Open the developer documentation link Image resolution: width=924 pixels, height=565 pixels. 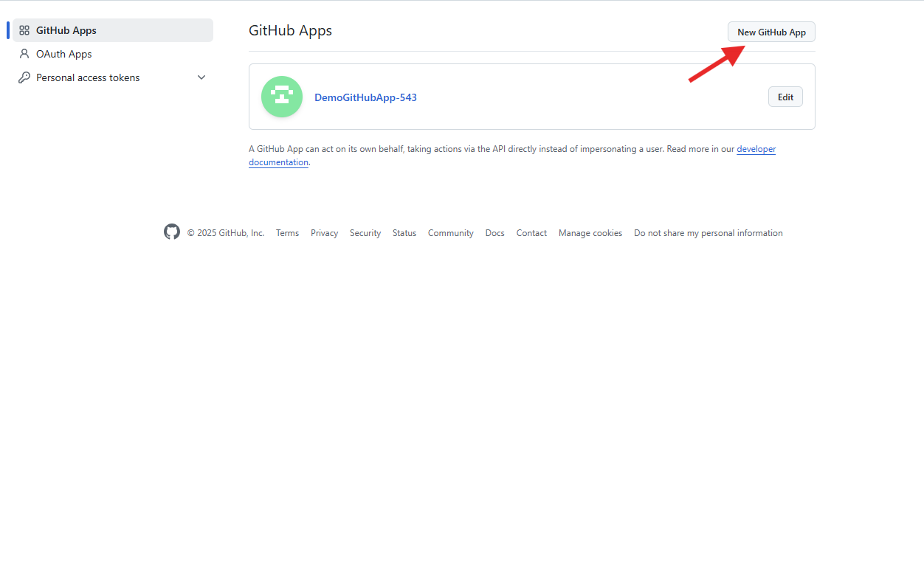pos(756,148)
